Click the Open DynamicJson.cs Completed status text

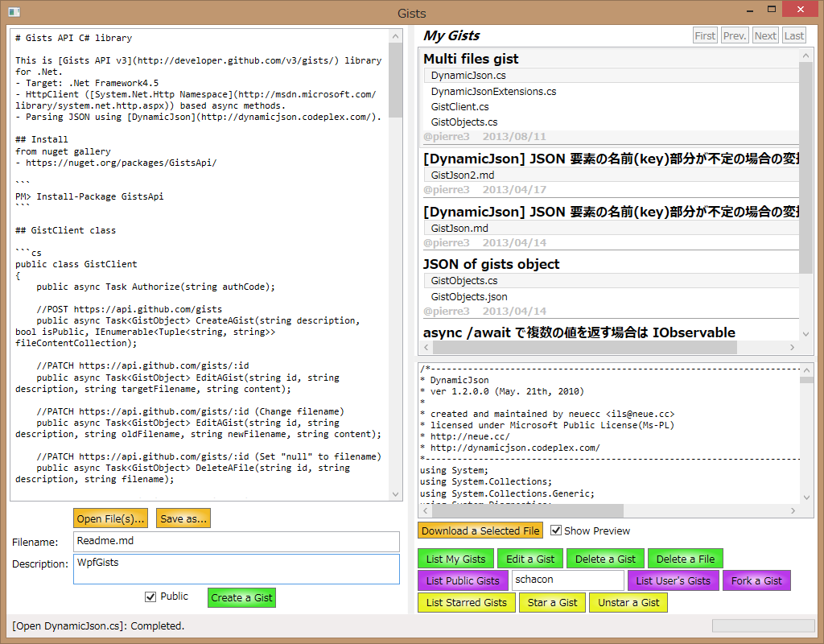click(98, 625)
